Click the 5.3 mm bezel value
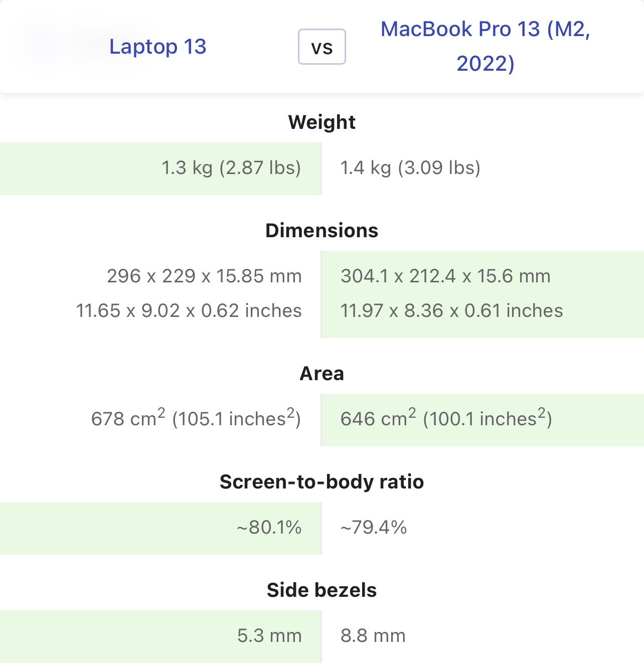 coord(269,636)
